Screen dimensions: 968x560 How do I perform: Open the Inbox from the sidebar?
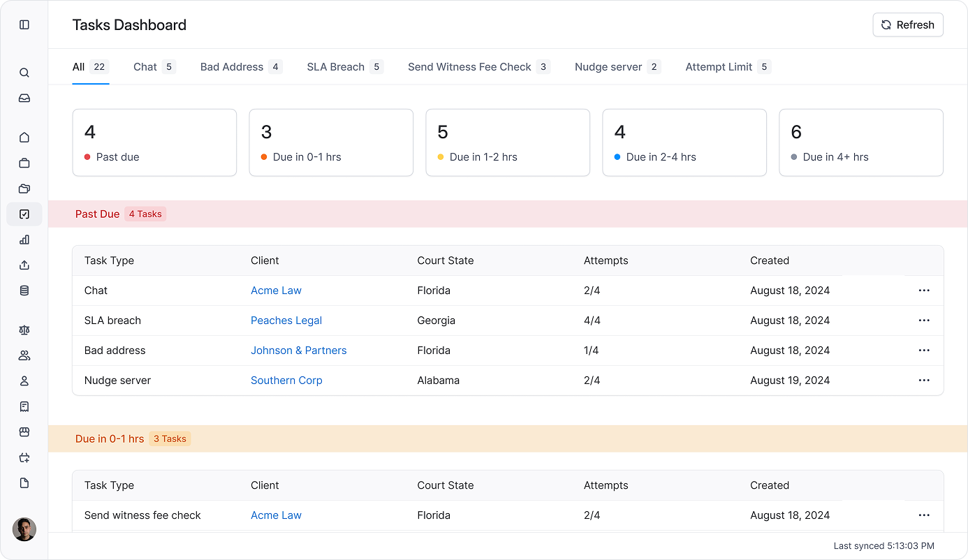coord(24,98)
